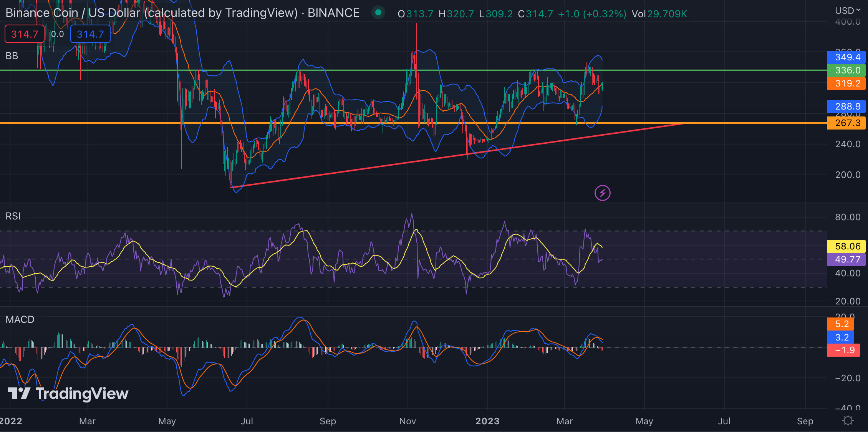Screen dimensions: 868x432
Task: Click the orange 5.2 MACD value label
Action: coord(841,324)
